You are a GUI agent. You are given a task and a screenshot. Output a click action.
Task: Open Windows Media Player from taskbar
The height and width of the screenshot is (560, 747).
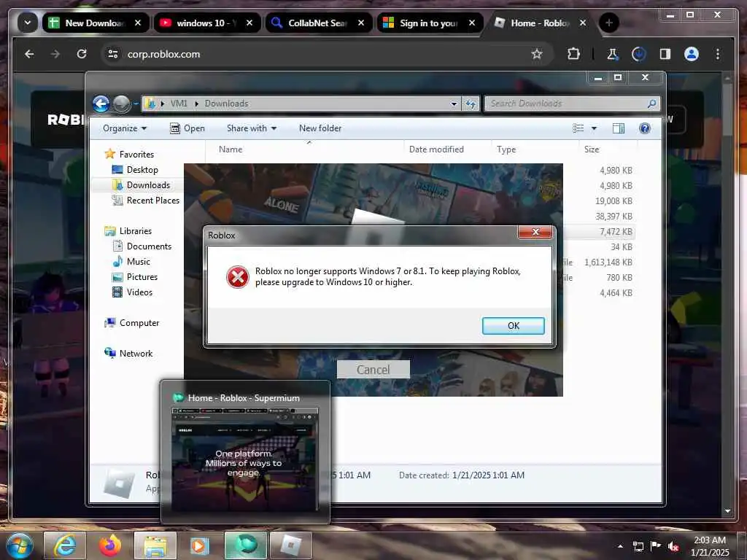(200, 545)
